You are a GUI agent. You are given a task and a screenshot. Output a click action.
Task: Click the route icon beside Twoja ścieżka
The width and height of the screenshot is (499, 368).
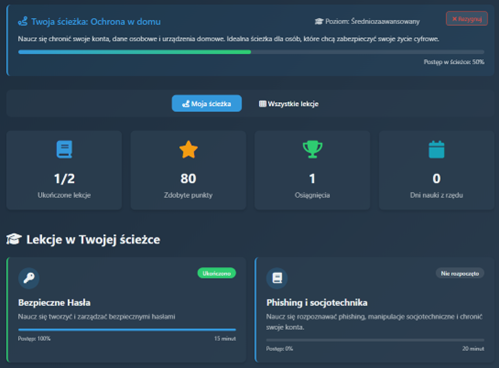point(23,22)
